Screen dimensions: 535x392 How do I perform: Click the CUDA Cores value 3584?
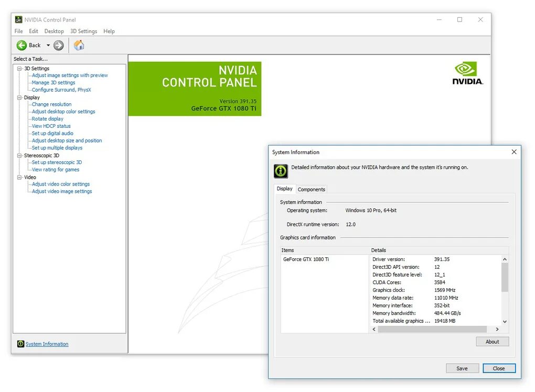click(x=440, y=282)
